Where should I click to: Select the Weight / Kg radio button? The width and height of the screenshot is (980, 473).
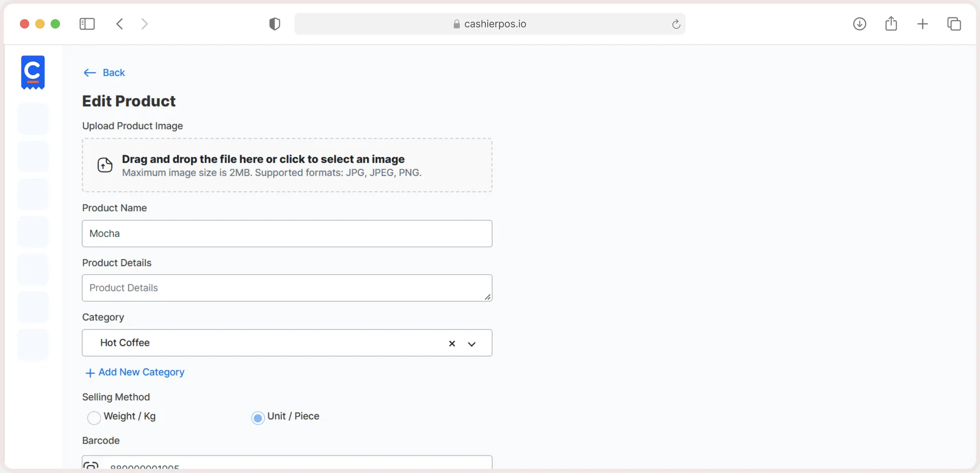tap(94, 418)
